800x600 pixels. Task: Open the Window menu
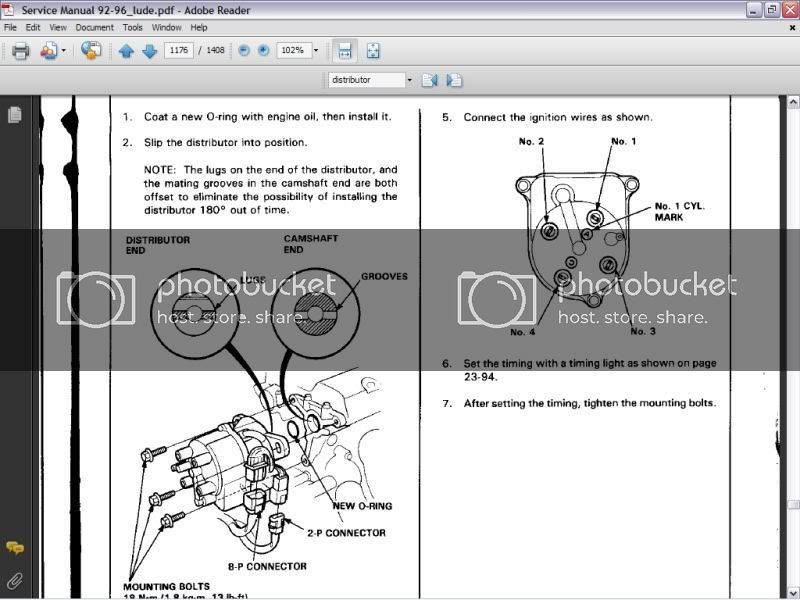[x=166, y=28]
